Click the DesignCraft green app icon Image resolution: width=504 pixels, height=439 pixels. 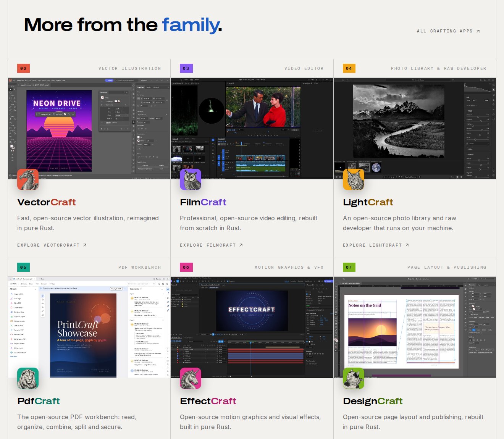click(354, 378)
